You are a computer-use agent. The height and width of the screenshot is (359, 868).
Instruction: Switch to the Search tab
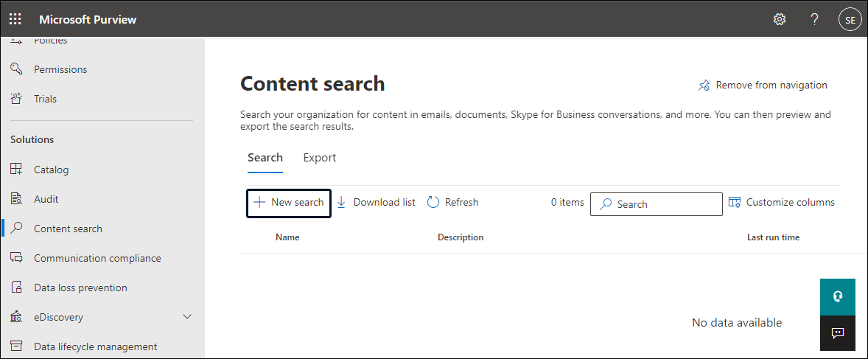pyautogui.click(x=265, y=157)
